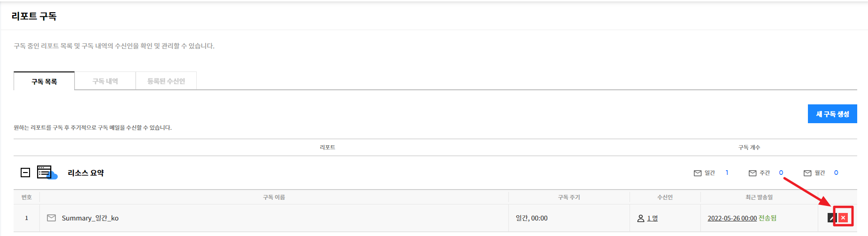Viewport: 868px width, 236px height.
Task: Click the 주간 subscription count 0
Action: 781,173
